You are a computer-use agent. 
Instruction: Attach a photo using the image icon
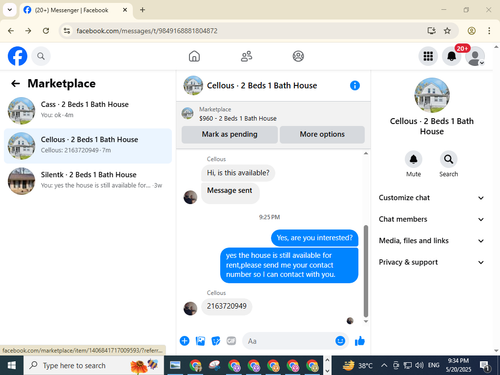[200, 341]
